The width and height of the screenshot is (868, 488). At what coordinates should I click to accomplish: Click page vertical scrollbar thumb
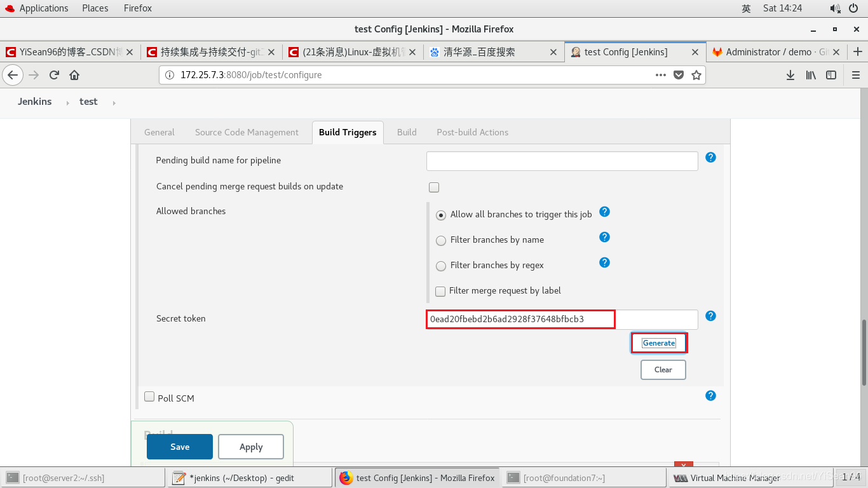click(x=864, y=352)
